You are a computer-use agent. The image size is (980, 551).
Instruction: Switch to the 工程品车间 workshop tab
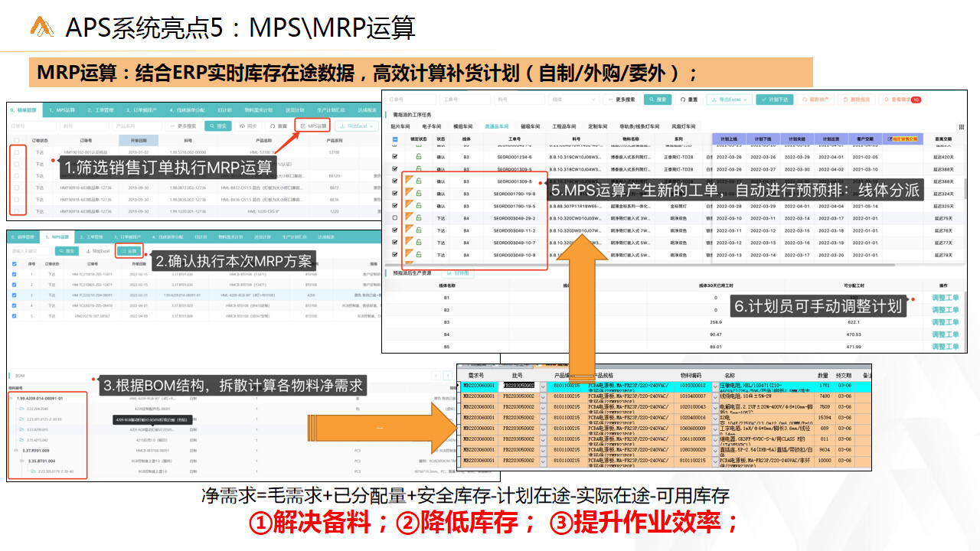564,126
